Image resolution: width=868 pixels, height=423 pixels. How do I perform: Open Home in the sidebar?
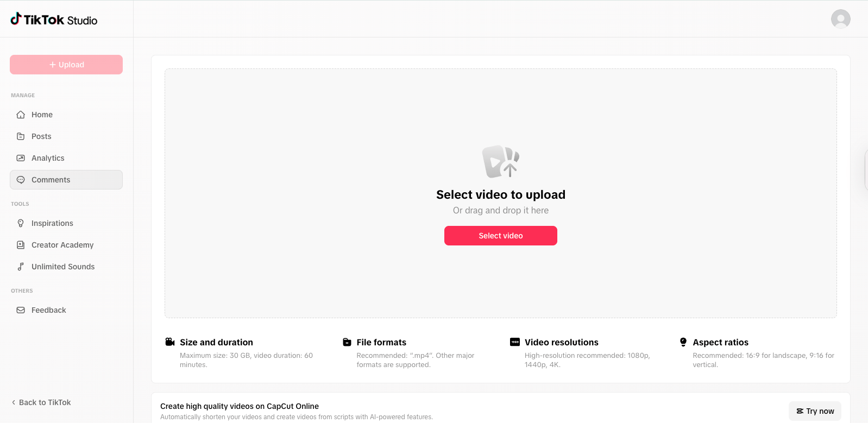(x=66, y=115)
